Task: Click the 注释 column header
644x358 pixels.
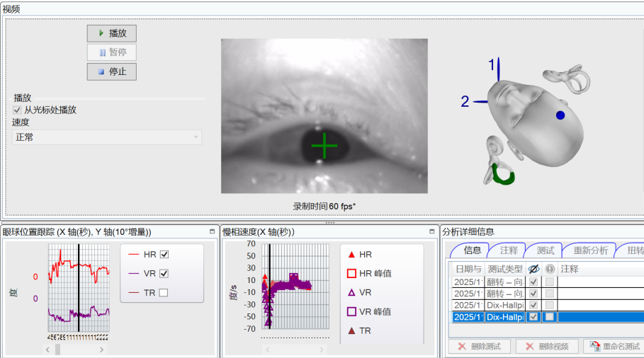Action: [x=569, y=269]
